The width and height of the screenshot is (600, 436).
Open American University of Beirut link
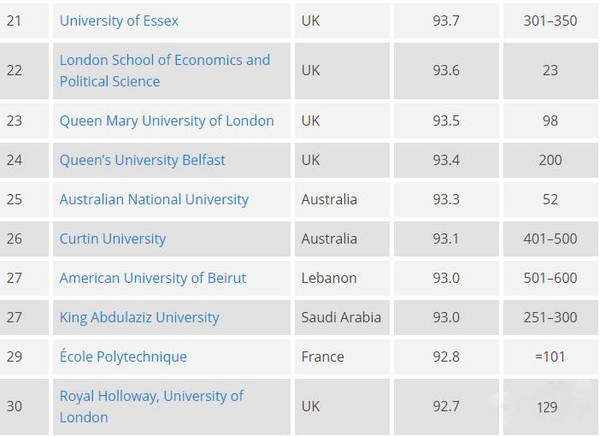pyautogui.click(x=153, y=278)
